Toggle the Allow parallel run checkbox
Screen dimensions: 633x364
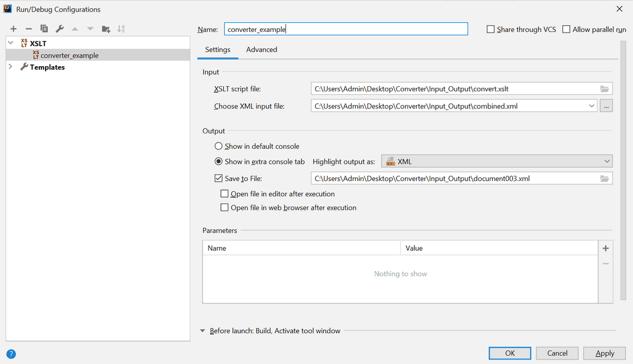coord(566,30)
